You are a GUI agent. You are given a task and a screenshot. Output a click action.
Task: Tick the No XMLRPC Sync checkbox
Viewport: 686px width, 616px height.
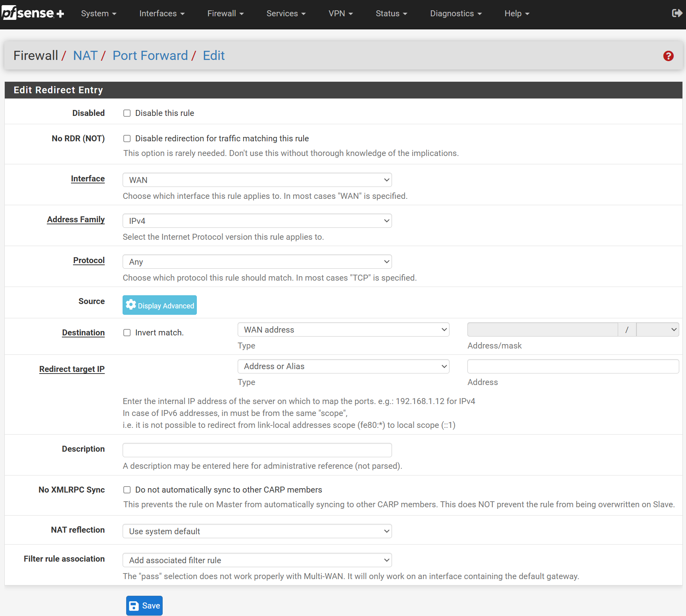127,490
